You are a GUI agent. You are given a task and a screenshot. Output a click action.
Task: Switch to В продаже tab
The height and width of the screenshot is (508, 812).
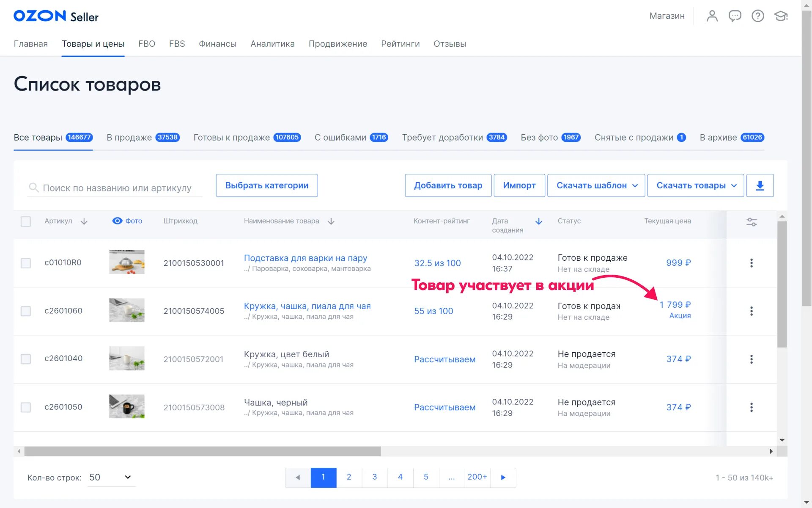[143, 138]
